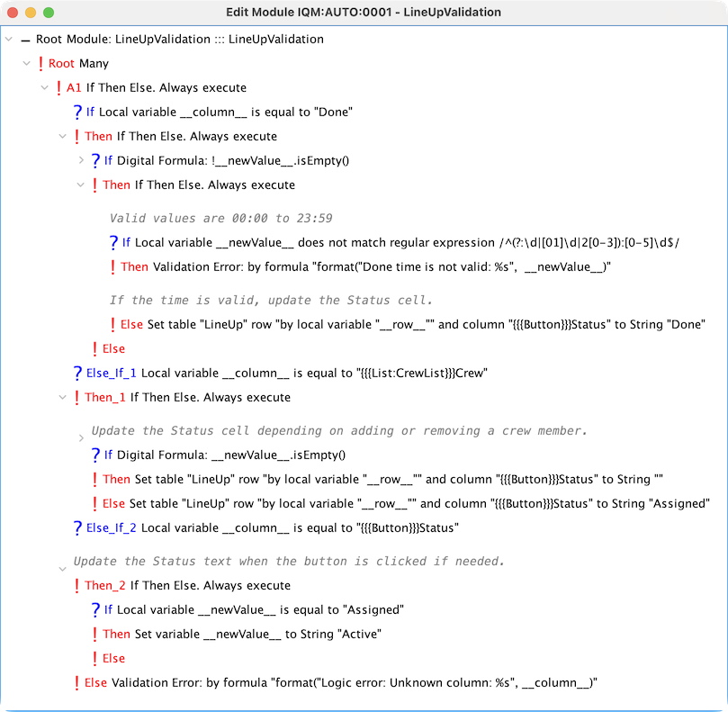Click the green zoom window button

(x=49, y=13)
